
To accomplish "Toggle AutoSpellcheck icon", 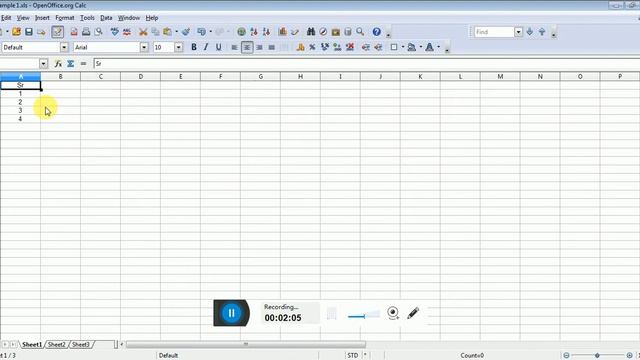I will pos(127,32).
